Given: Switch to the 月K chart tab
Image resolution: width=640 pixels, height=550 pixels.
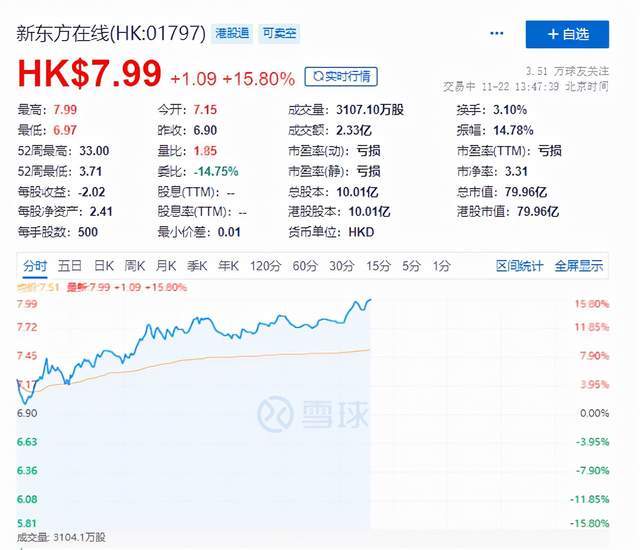Looking at the screenshot, I should 166,266.
